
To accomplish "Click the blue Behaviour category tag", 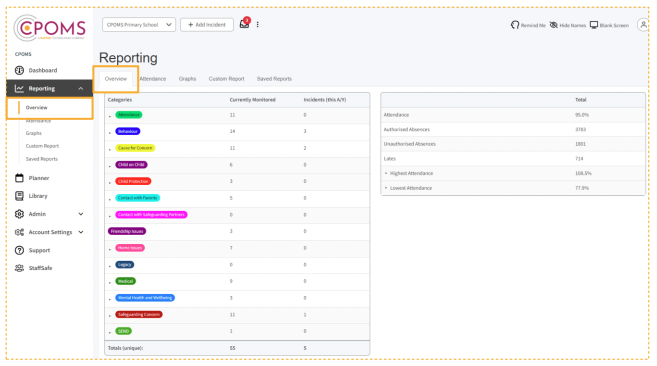I will point(128,131).
